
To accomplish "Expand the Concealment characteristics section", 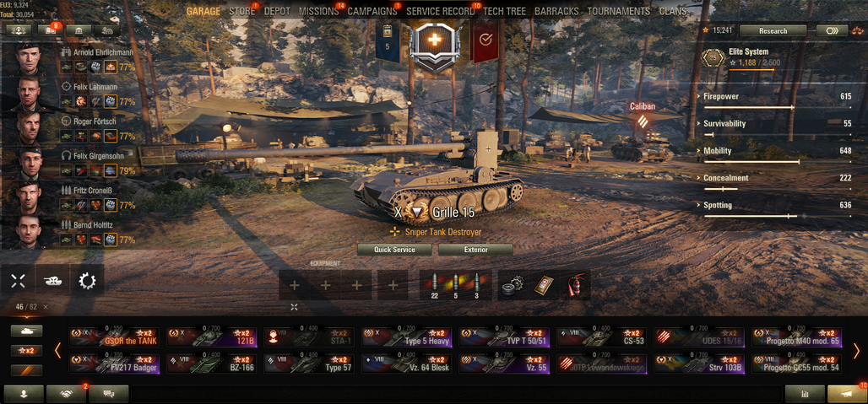I will [x=775, y=178].
